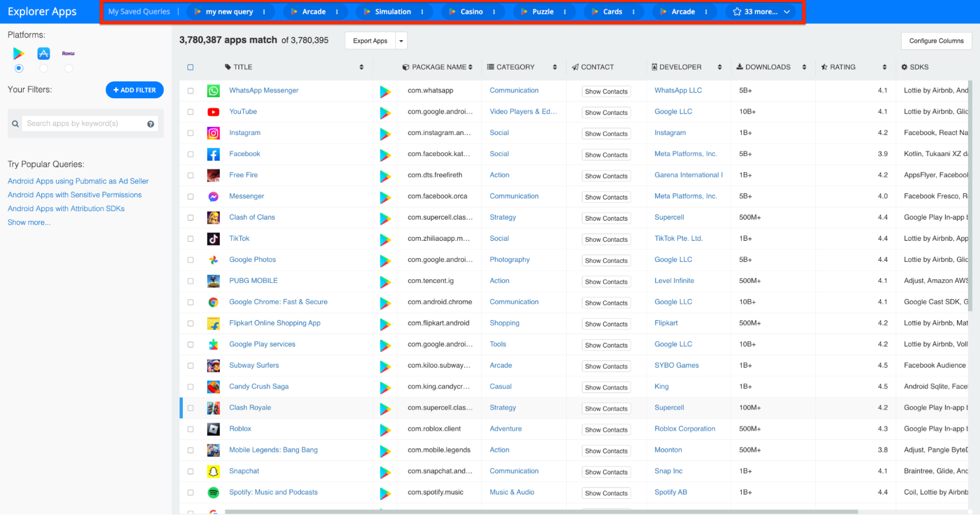Click the Clash of Clans app icon
The width and height of the screenshot is (980, 515).
pyautogui.click(x=213, y=217)
